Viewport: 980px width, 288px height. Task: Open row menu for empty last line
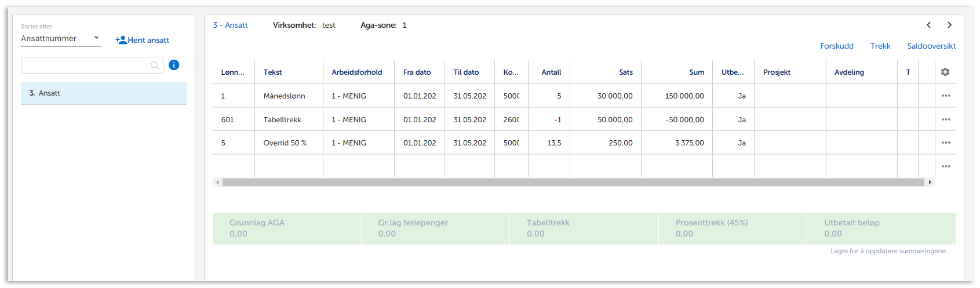946,166
